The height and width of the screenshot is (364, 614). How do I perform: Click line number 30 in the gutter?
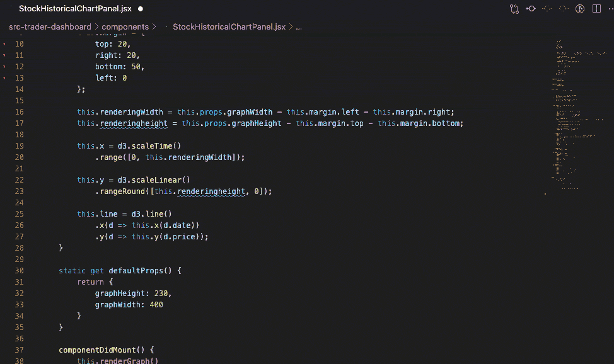pos(19,270)
